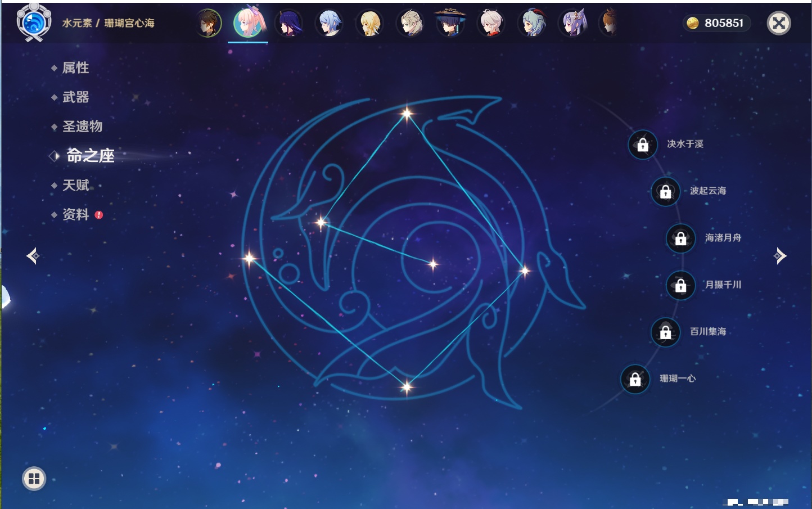Choose the white-haired avatar with red streak
This screenshot has height=509, width=812.
pyautogui.click(x=491, y=23)
